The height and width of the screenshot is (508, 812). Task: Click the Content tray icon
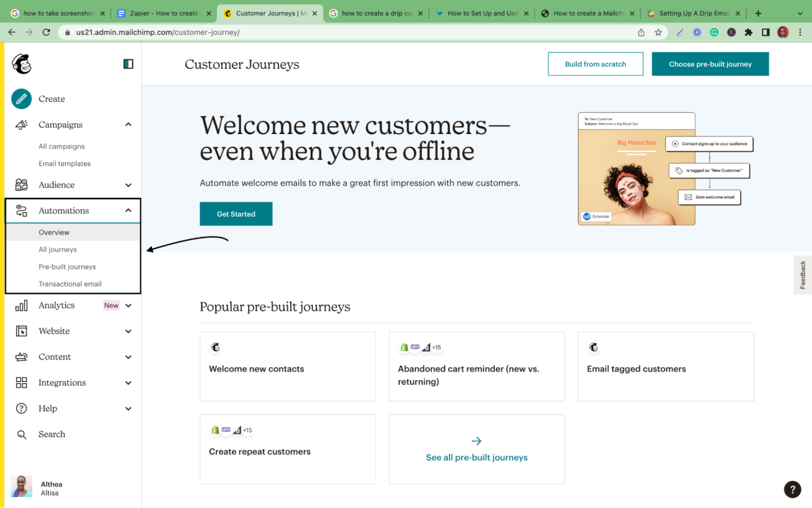coord(21,357)
